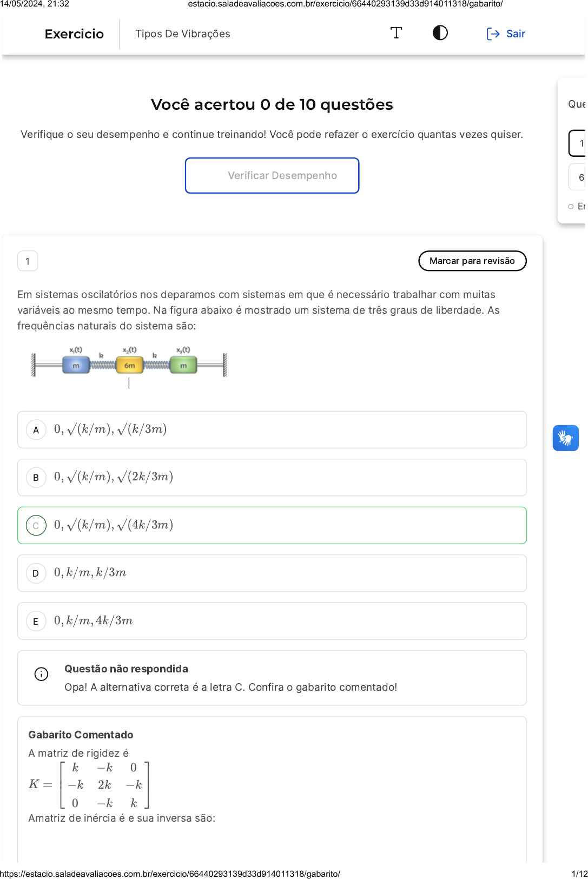Click the text size T icon
588x879 pixels.
(x=396, y=33)
